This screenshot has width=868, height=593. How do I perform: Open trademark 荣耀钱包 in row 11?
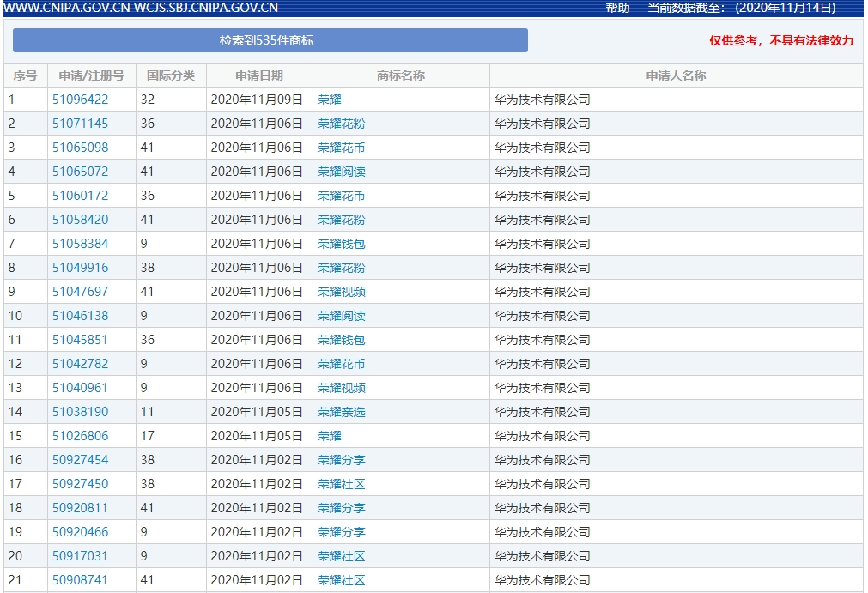341,340
